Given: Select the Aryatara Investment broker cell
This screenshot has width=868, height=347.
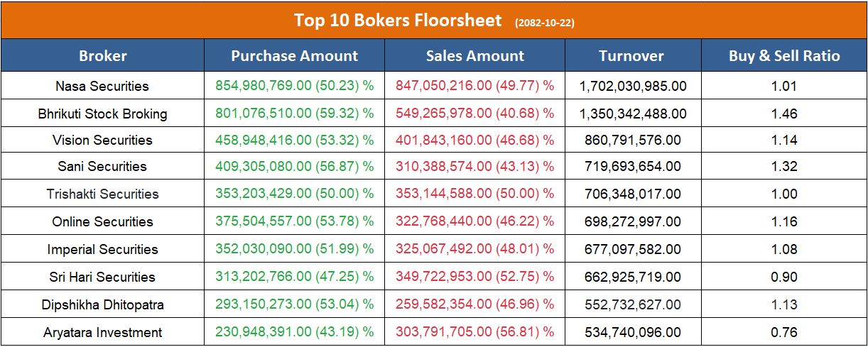Looking at the screenshot, I should click(102, 332).
